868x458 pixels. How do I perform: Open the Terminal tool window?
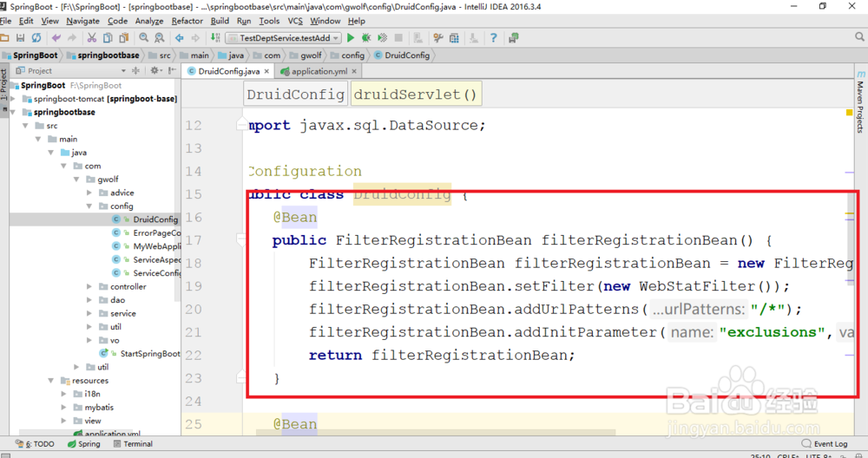(x=133, y=443)
